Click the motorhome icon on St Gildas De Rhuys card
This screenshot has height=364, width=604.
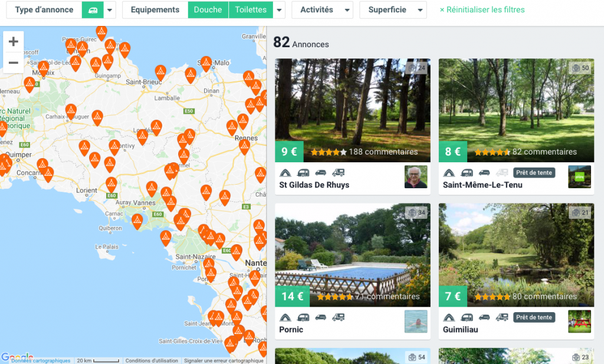pos(338,173)
